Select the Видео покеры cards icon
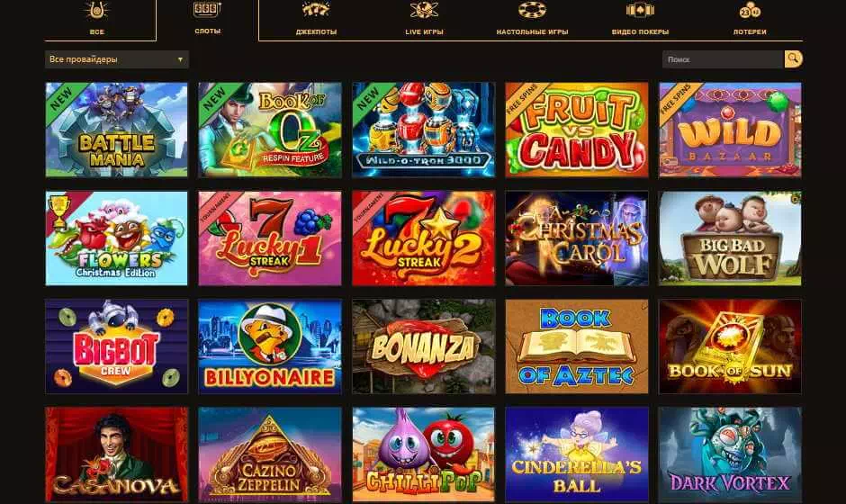Viewport: 846px width, 504px height. (640, 10)
